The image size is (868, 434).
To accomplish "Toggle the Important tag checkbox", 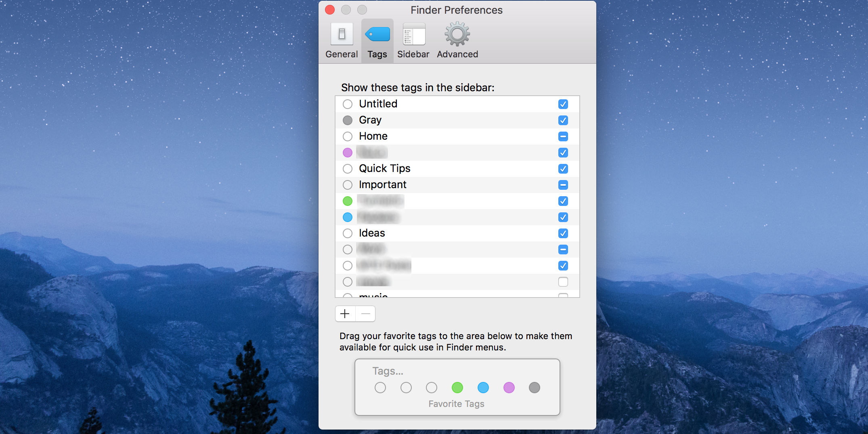I will (x=563, y=185).
